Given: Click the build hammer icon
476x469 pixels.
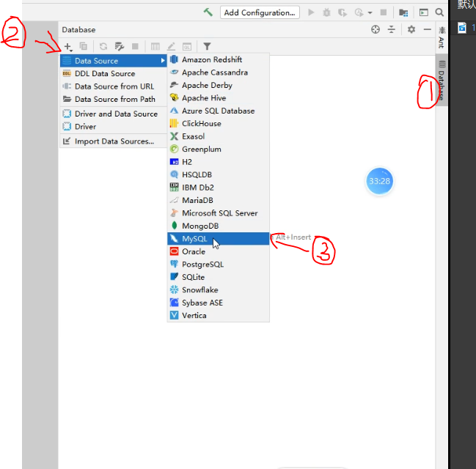Looking at the screenshot, I should (x=208, y=12).
